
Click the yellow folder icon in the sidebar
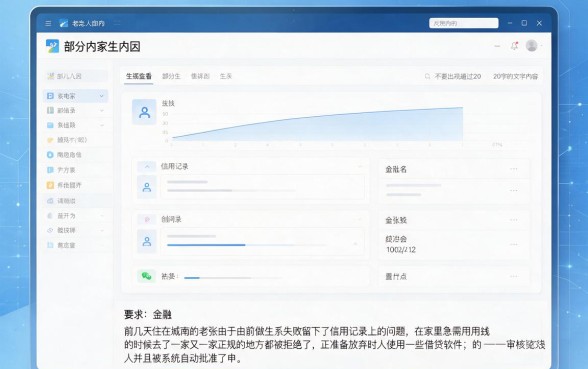pos(50,140)
